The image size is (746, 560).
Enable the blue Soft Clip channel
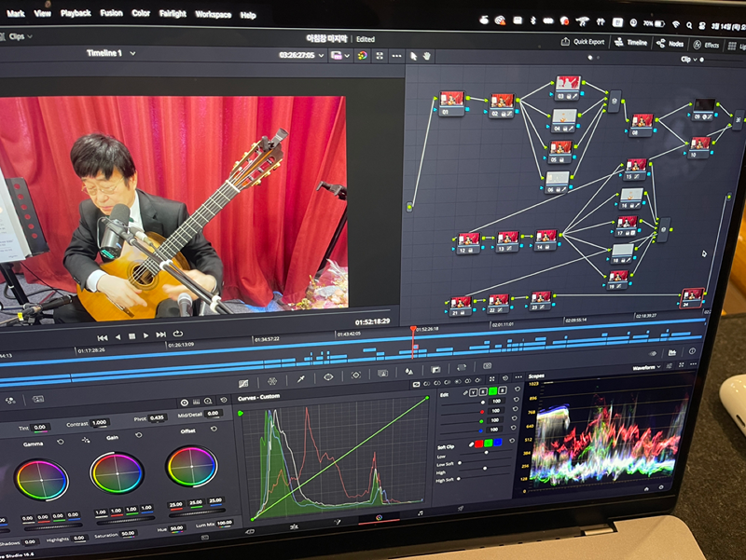tap(498, 442)
